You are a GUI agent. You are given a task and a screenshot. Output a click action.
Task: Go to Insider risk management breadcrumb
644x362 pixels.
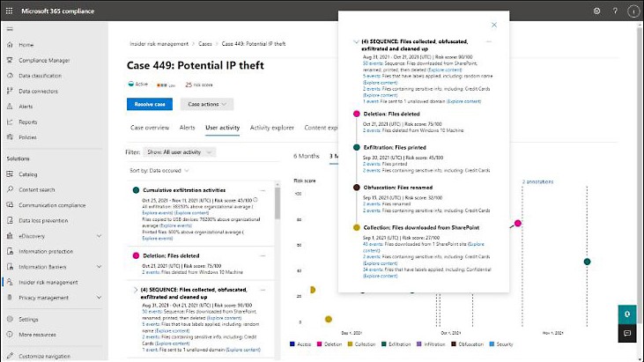coord(159,43)
